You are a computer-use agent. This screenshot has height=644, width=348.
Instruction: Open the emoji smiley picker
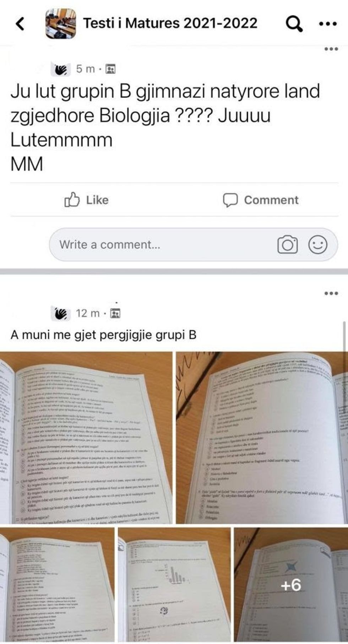tap(317, 244)
